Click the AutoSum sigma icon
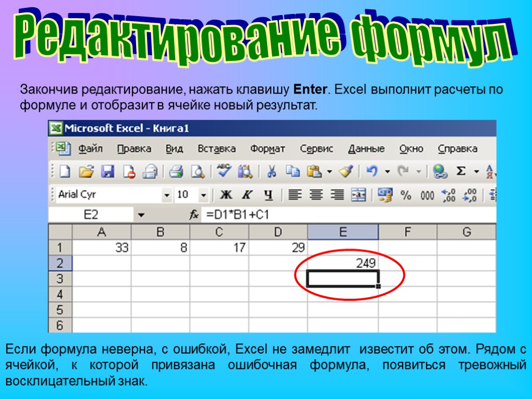 coord(460,171)
